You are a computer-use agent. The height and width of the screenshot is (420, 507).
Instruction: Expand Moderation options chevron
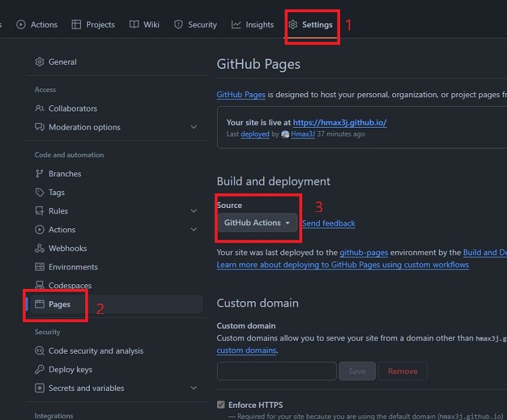coord(194,127)
